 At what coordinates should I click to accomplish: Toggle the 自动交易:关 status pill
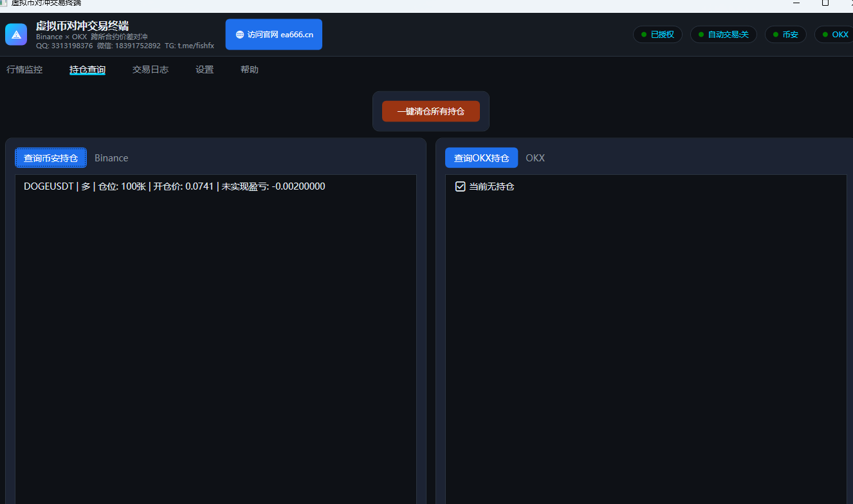pos(723,35)
